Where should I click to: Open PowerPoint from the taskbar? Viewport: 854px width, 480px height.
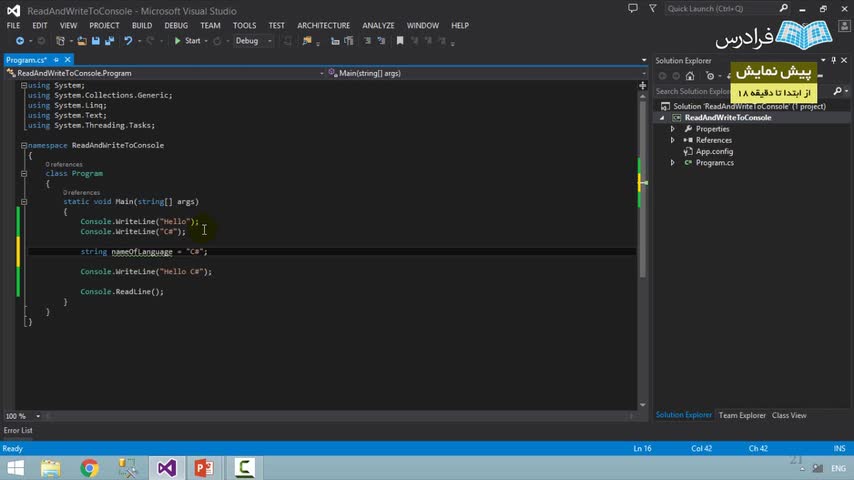[x=204, y=468]
